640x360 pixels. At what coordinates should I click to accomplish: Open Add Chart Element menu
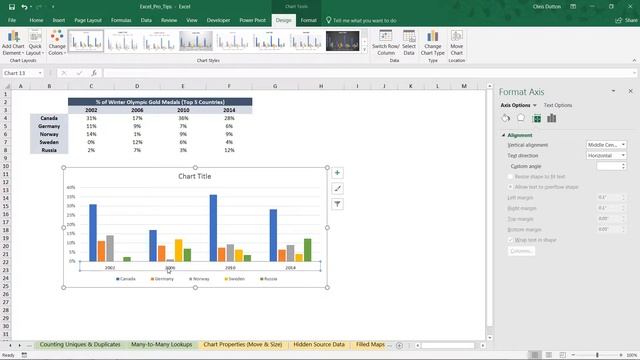[13, 42]
